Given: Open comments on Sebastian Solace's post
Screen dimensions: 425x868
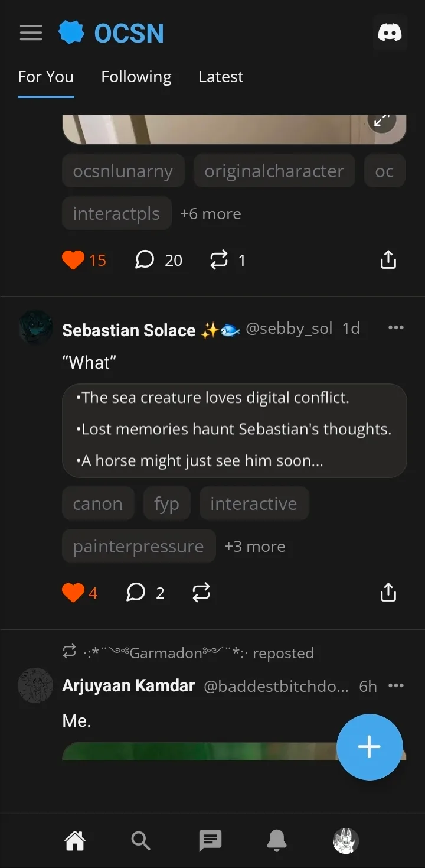Looking at the screenshot, I should coord(136,592).
